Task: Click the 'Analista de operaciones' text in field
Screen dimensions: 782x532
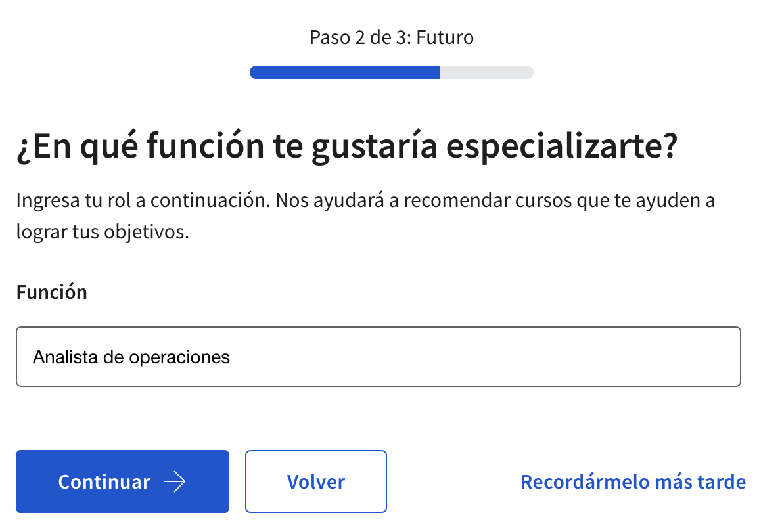Action: (131, 357)
